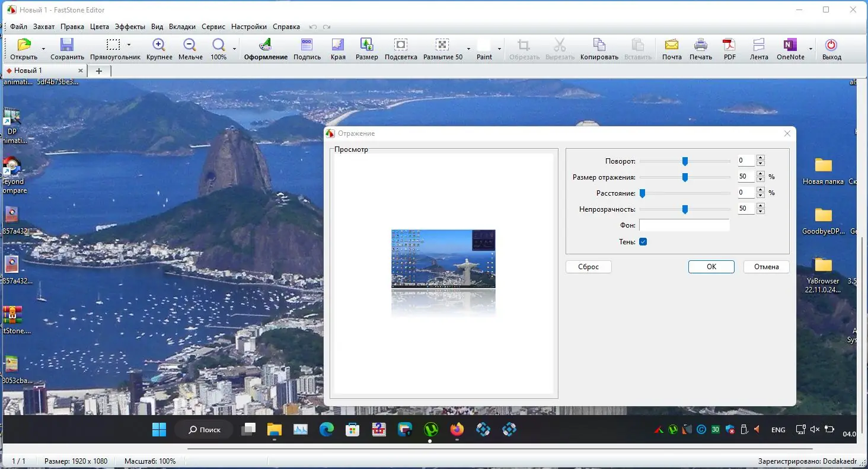Switch to the Новый 1 tab

(28, 71)
